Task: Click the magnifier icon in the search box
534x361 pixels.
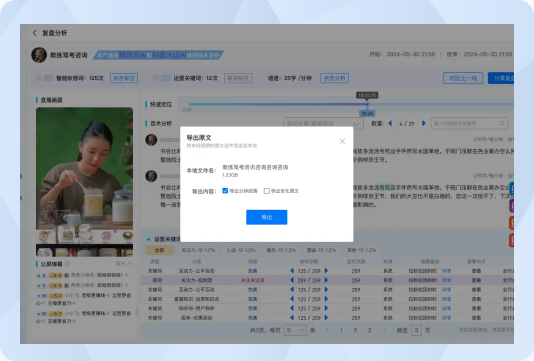Action: tap(502, 123)
